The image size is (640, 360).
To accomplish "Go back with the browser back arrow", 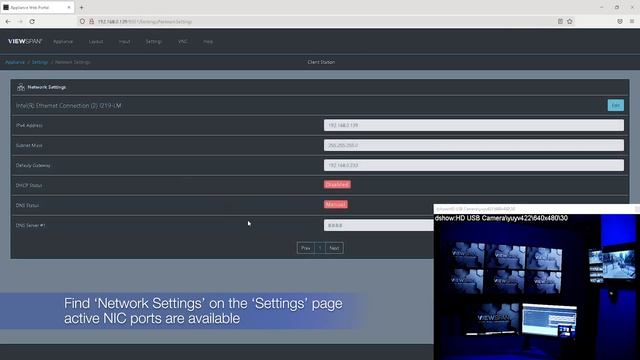I will click(8, 21).
